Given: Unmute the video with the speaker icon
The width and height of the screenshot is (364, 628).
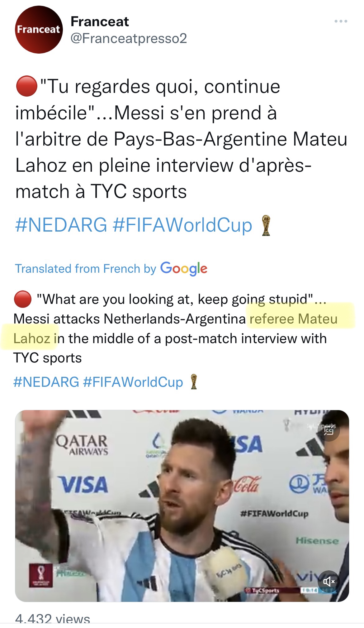Looking at the screenshot, I should click(x=329, y=581).
